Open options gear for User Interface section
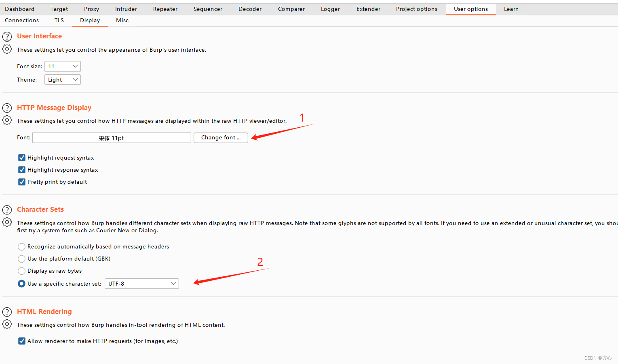This screenshot has width=618, height=364. [7, 49]
